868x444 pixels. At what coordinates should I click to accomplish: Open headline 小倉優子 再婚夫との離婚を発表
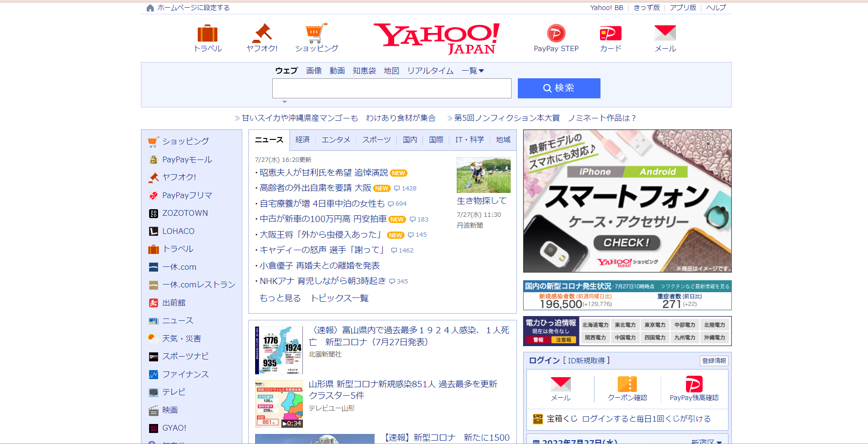(320, 265)
